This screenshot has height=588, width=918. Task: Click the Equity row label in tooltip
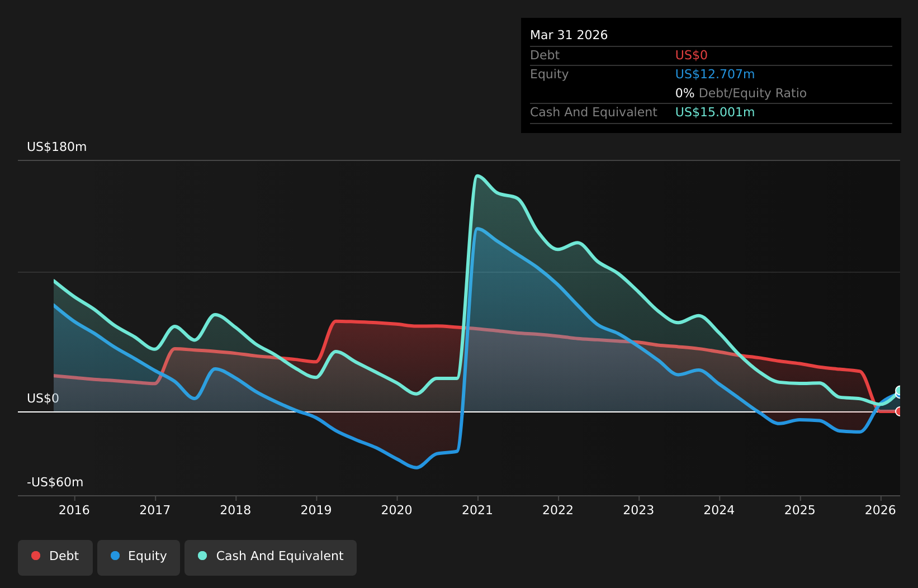click(549, 74)
